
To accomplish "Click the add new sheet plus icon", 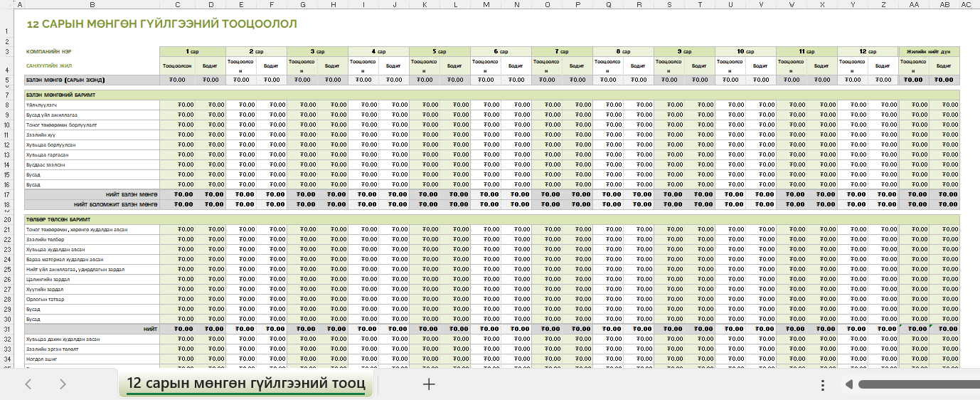I will click(428, 384).
